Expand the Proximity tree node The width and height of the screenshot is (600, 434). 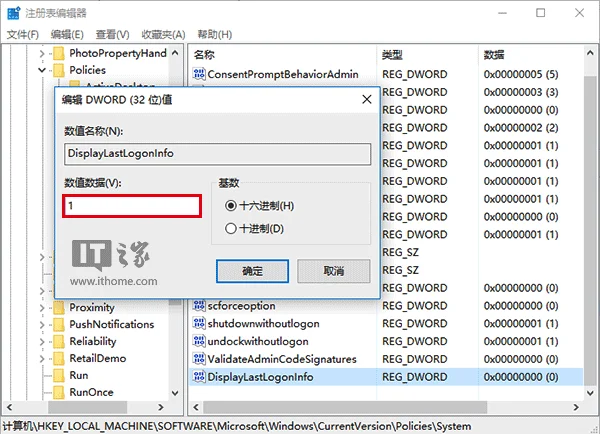tap(42, 308)
